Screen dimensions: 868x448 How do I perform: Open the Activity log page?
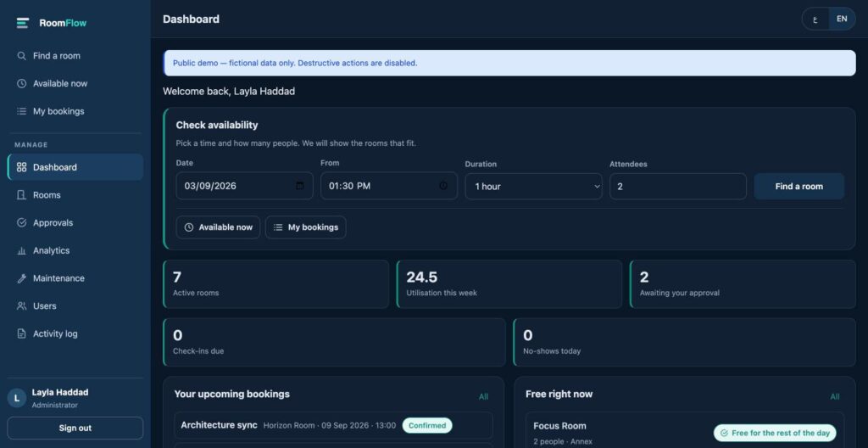point(75,333)
